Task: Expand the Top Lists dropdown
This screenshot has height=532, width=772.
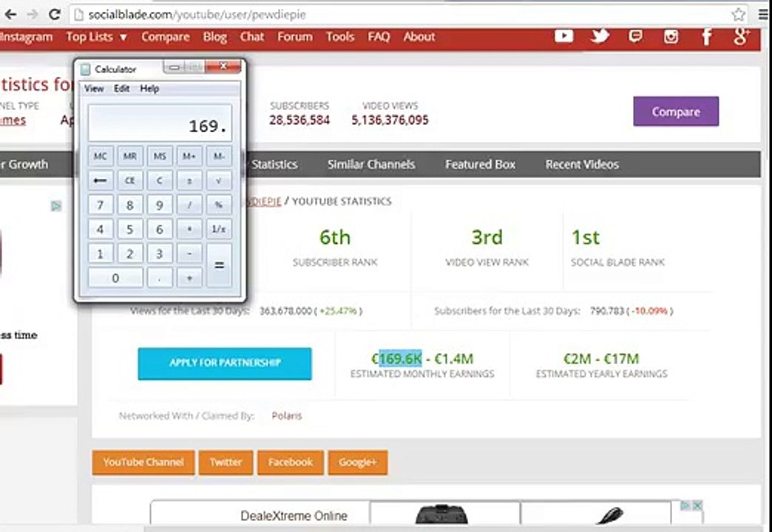Action: click(x=96, y=37)
